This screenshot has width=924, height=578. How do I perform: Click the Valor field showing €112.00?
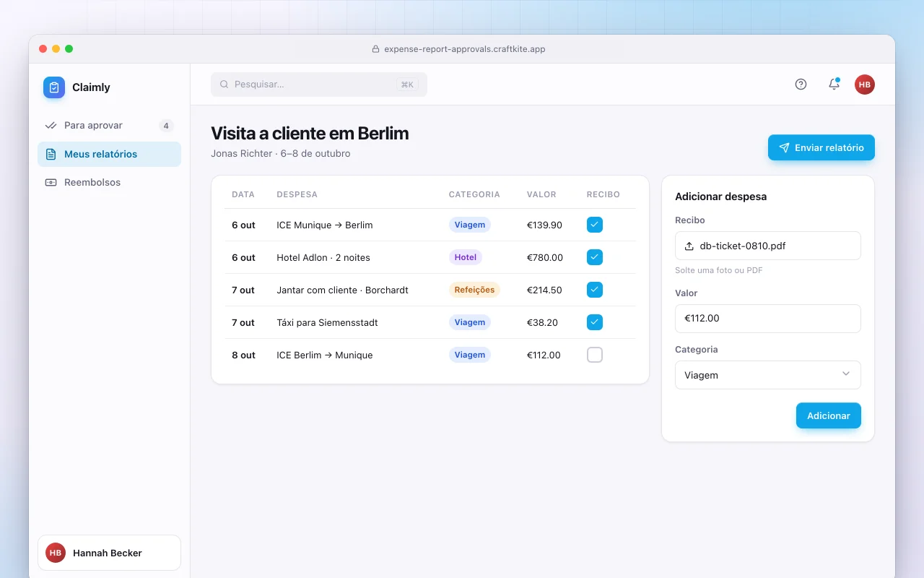[x=768, y=319]
